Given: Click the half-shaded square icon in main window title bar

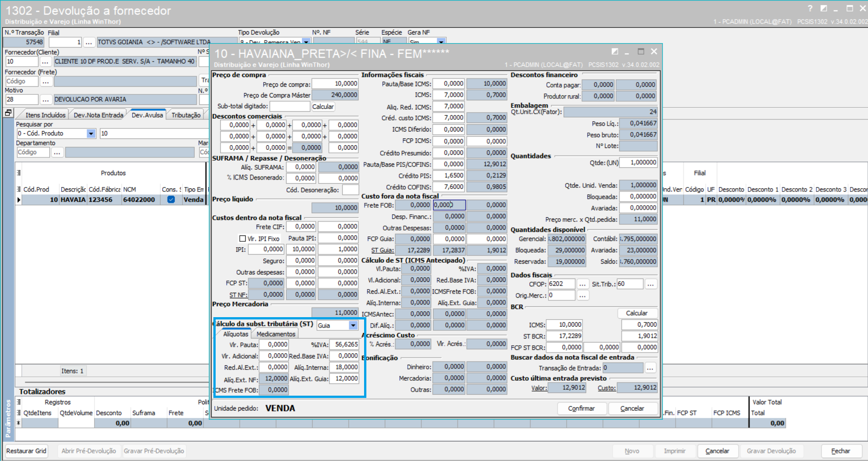Looking at the screenshot, I should (824, 9).
